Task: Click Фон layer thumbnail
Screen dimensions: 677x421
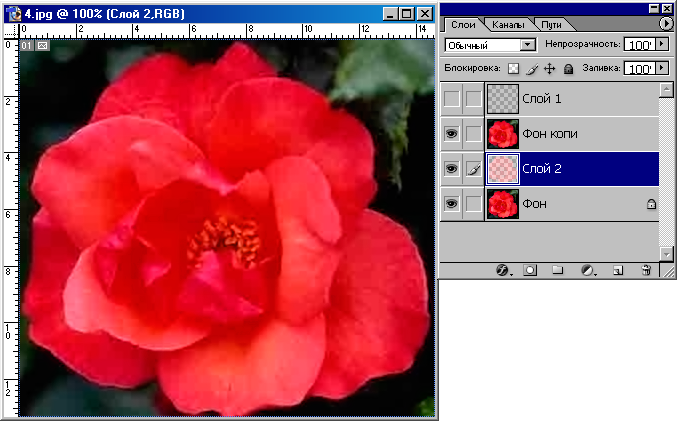Action: [503, 204]
